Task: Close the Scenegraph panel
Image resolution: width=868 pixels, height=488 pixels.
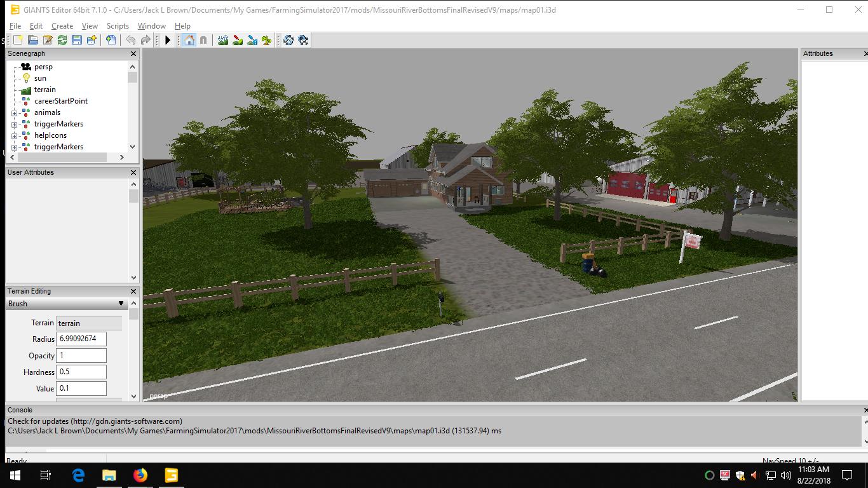Action: pyautogui.click(x=133, y=54)
